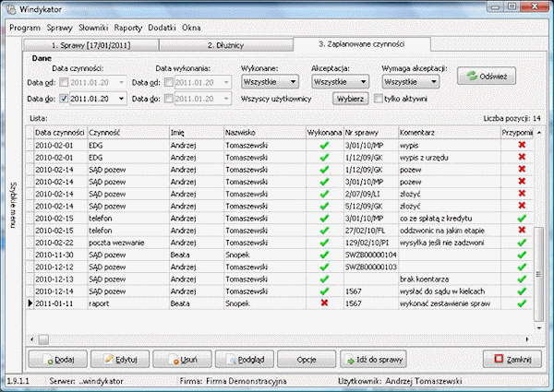554x392 pixels.
Task: Click red Przypomnij cross in 'oddzwonic' row
Action: tap(522, 230)
